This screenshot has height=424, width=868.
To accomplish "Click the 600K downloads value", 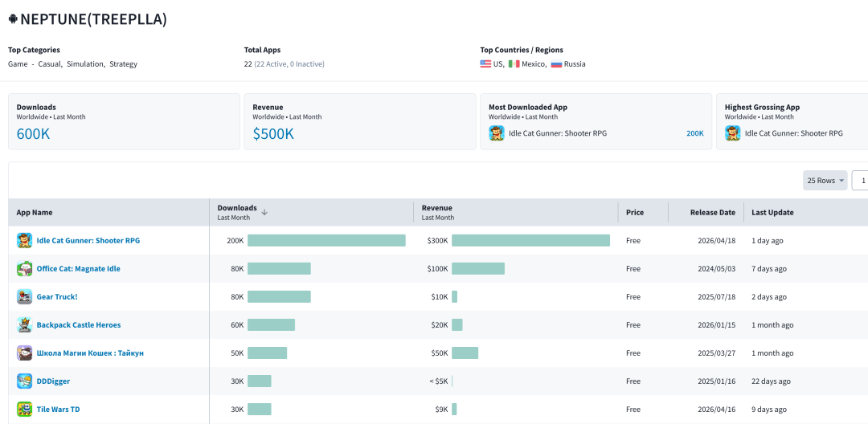I will [x=33, y=134].
